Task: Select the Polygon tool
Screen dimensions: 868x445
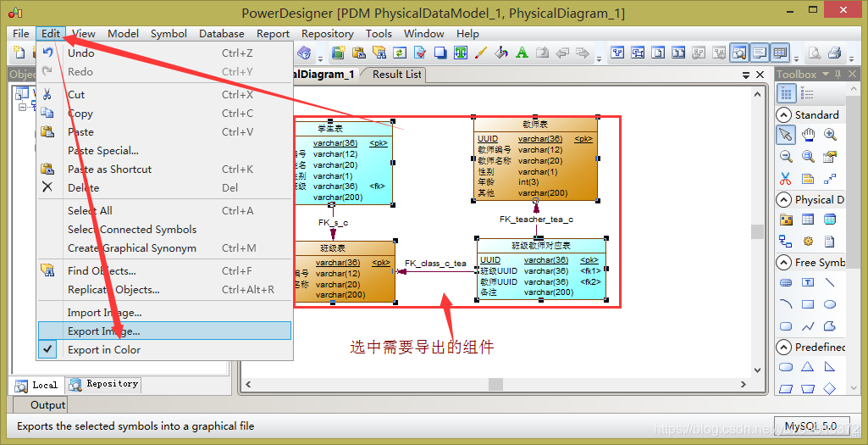Action: coord(829,325)
